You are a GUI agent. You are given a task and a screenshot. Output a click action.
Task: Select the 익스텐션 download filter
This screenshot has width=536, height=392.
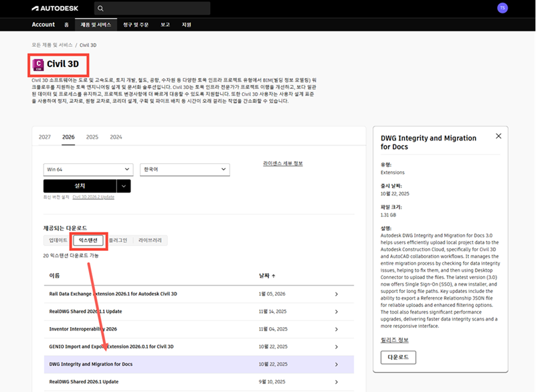point(88,240)
